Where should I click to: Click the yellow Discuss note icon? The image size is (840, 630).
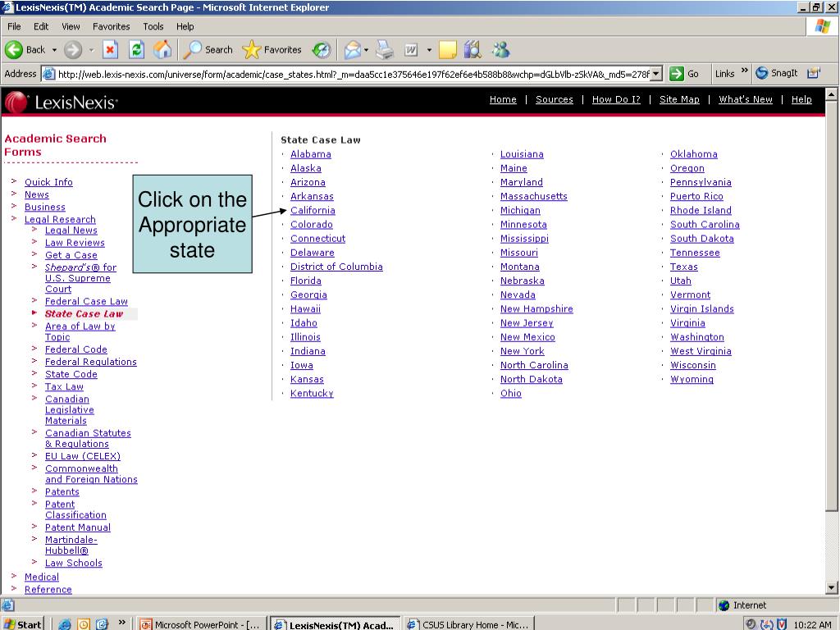[x=447, y=50]
